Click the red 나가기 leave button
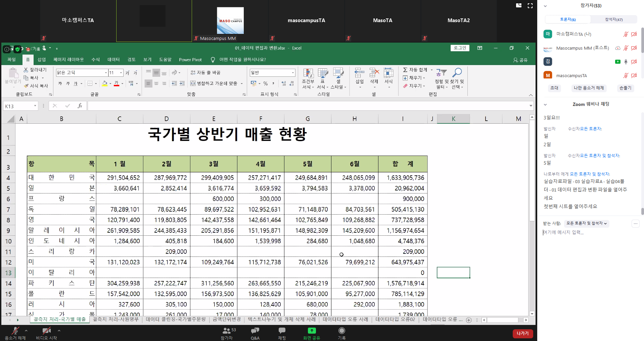 pyautogui.click(x=522, y=333)
